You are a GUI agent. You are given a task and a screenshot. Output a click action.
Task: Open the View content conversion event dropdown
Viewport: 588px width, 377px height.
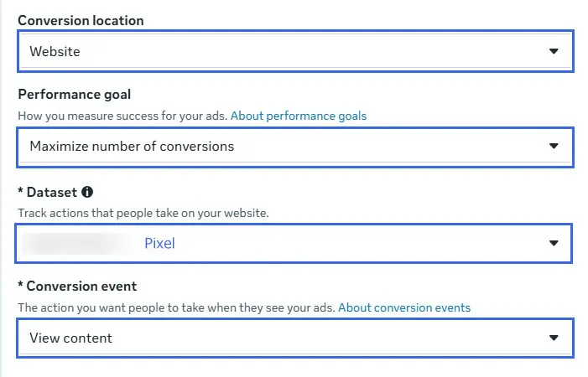pos(295,338)
